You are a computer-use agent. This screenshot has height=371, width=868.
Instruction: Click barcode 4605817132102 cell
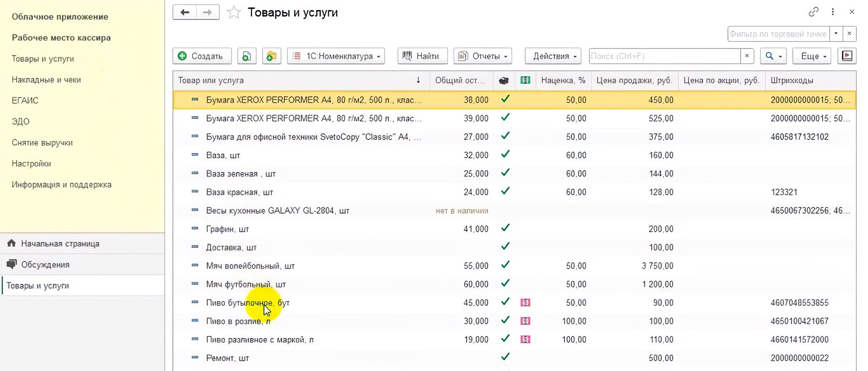(800, 137)
